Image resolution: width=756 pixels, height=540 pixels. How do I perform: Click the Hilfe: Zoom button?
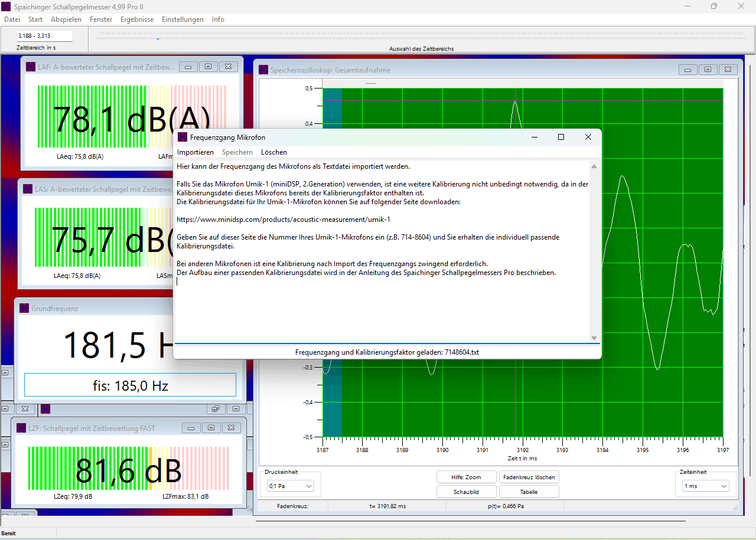tap(466, 477)
